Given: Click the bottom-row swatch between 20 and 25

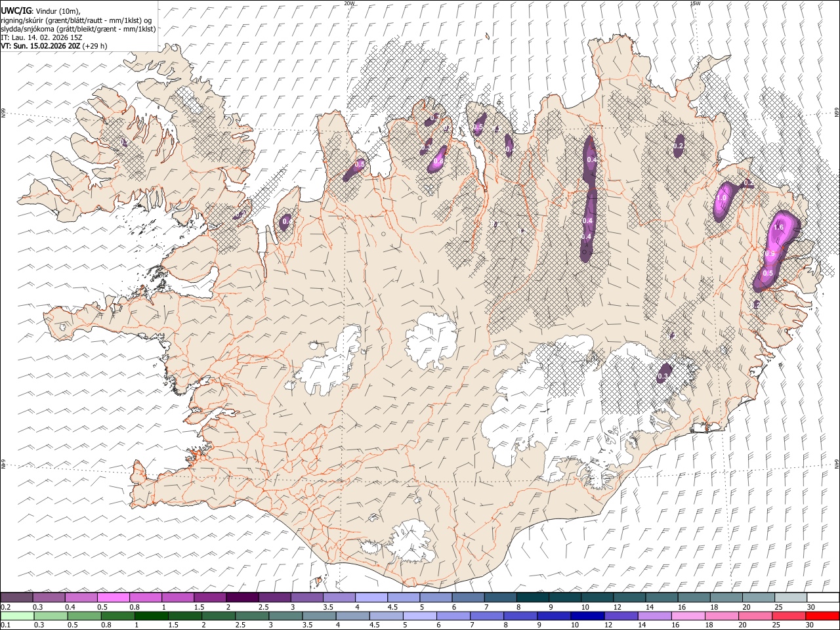Looking at the screenshot, I should (755, 616).
